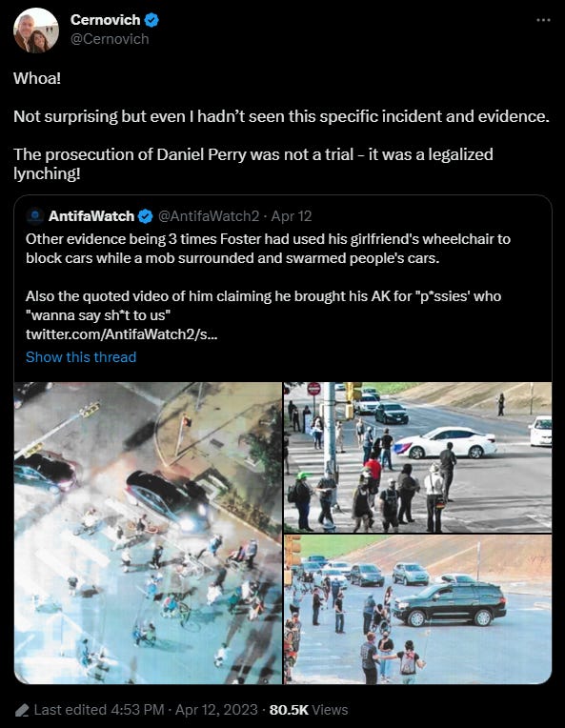Click the pencil edit icon near Last edited
Screen dimensions: 565x728
[x=22, y=710]
